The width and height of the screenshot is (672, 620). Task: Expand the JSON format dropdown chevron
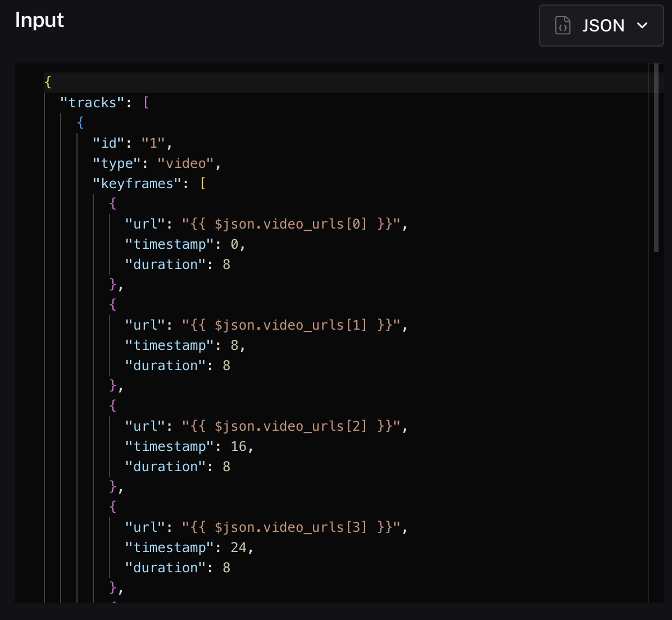643,25
